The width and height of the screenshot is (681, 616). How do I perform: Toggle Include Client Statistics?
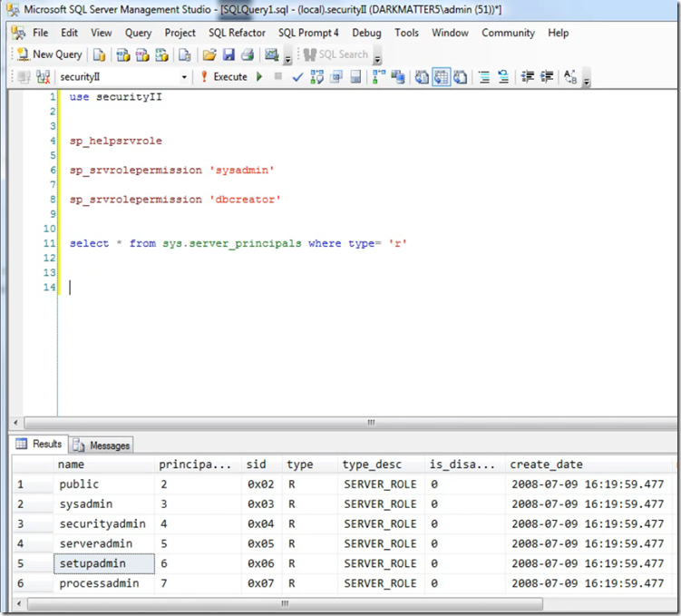pyautogui.click(x=398, y=77)
